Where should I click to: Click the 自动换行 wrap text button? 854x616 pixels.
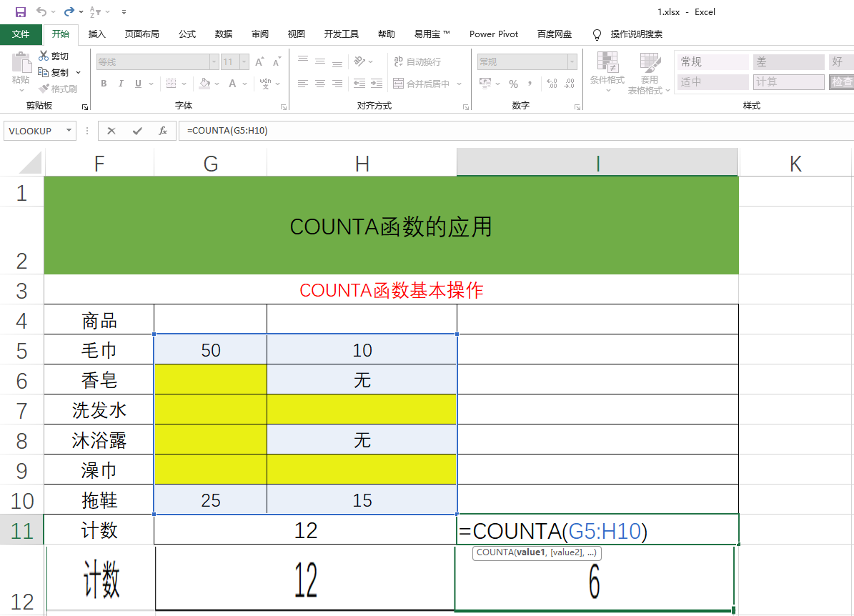point(417,61)
